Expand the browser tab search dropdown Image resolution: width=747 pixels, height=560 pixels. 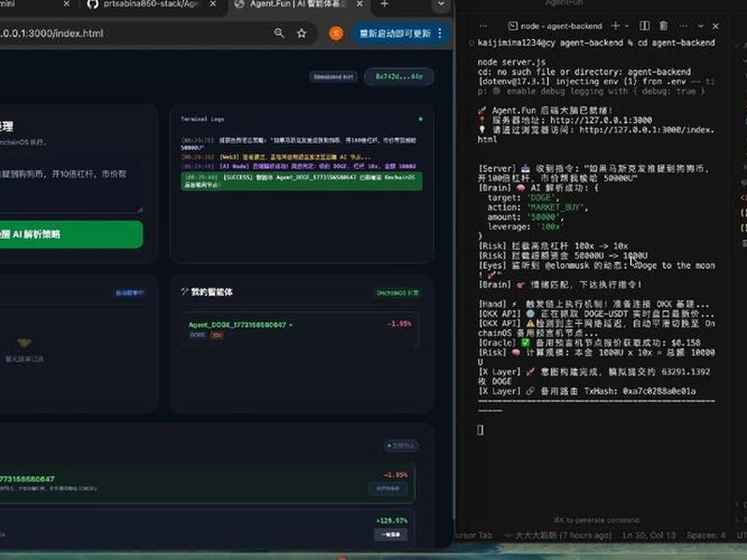[441, 5]
